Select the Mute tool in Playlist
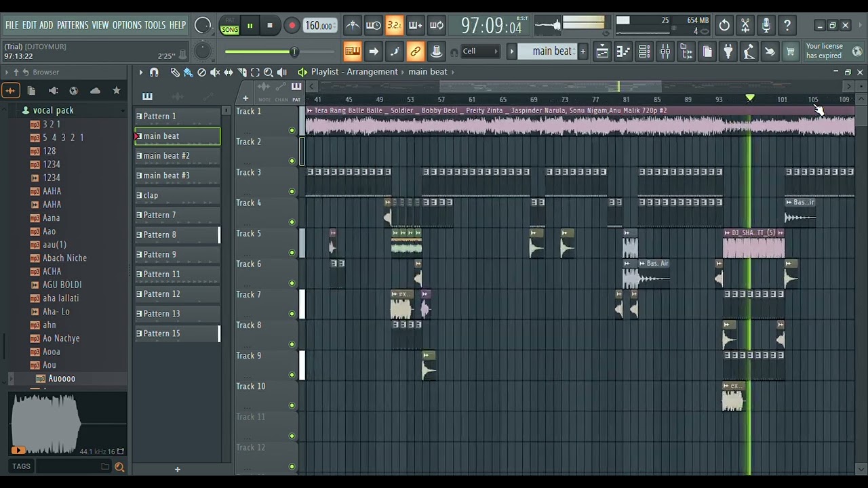Viewport: 868px width, 488px height. (215, 73)
